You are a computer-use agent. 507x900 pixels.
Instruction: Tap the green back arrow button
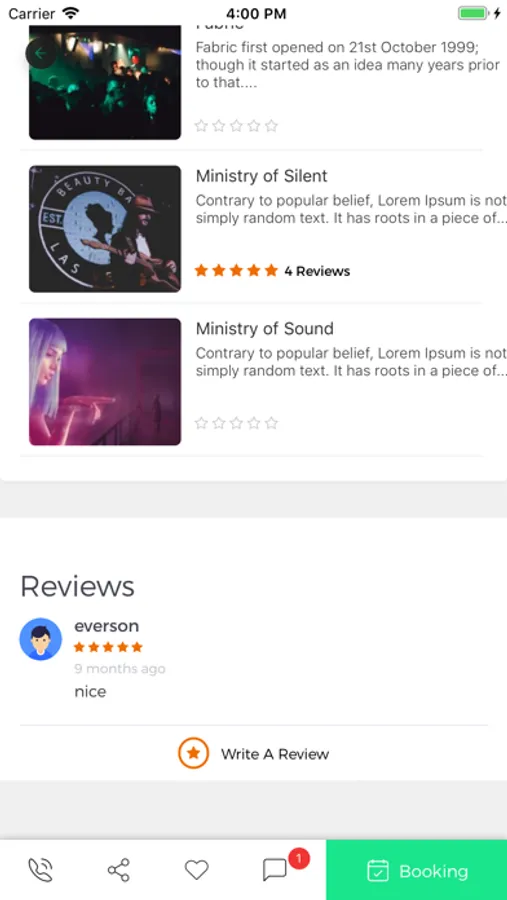point(41,54)
